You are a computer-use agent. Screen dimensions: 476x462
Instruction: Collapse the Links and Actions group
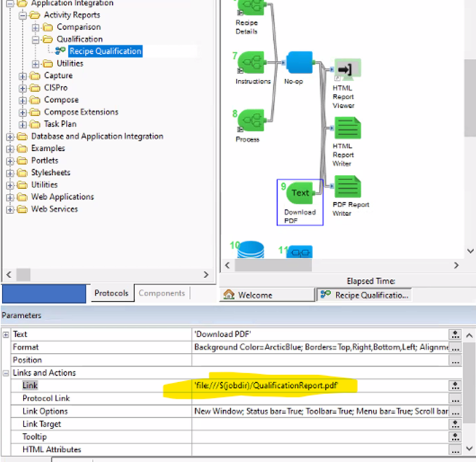pyautogui.click(x=6, y=373)
